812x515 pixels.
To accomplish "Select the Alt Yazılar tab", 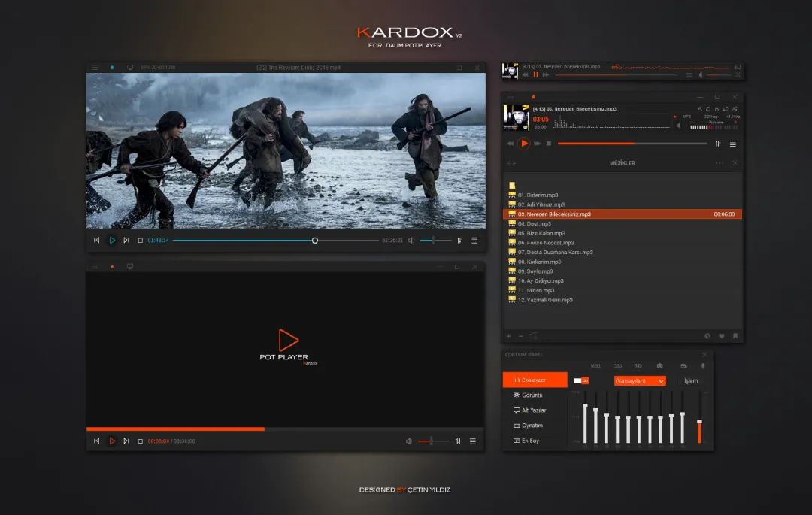I will (x=535, y=410).
